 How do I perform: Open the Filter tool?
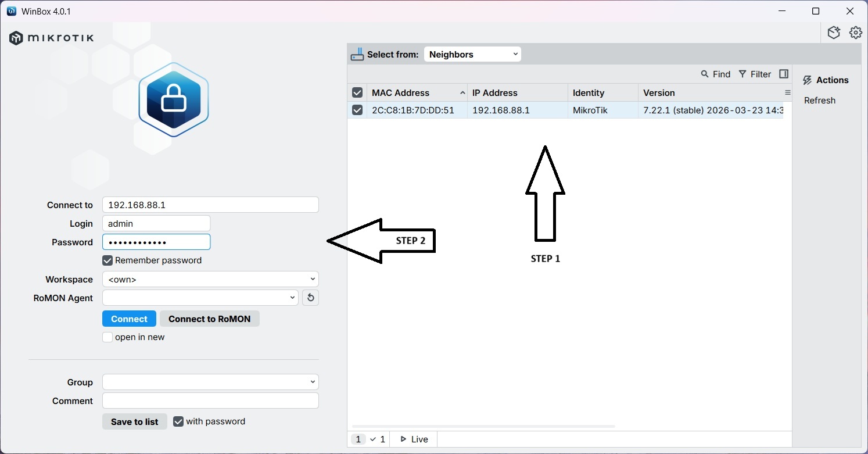(x=755, y=74)
